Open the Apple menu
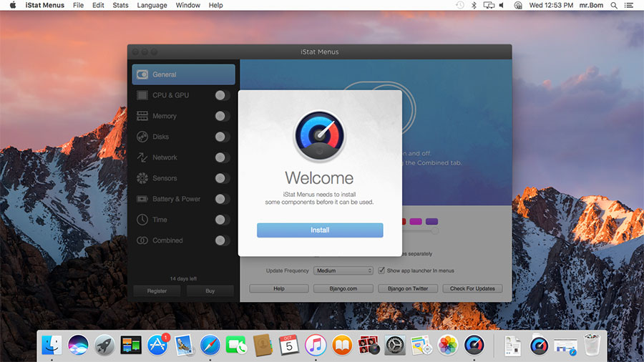Image resolution: width=644 pixels, height=362 pixels. [x=13, y=5]
